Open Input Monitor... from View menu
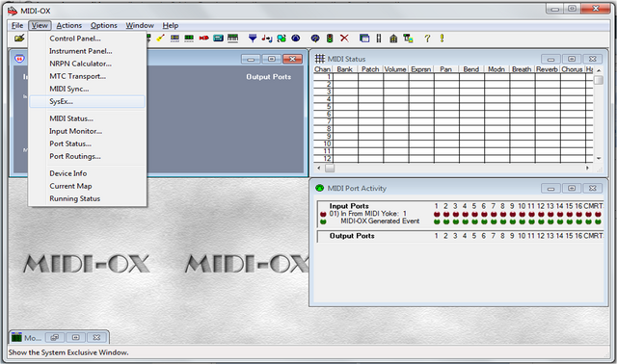The image size is (617, 364). [x=87, y=131]
